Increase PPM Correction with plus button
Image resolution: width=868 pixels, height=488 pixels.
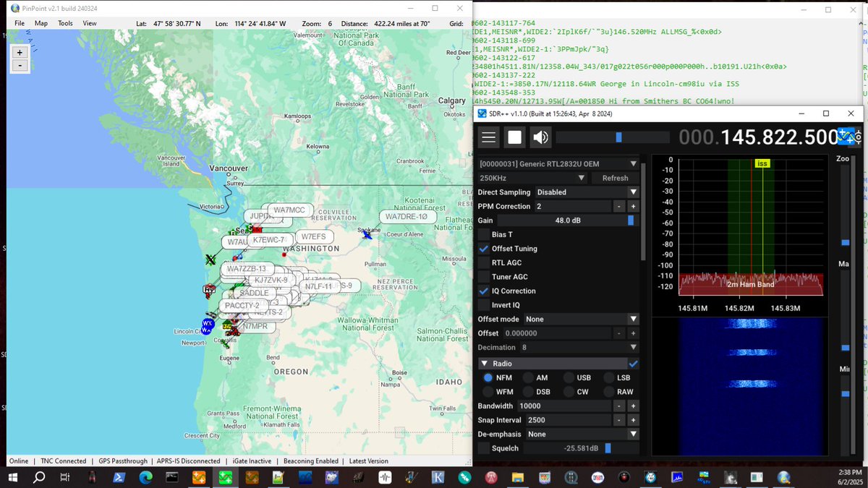[633, 206]
